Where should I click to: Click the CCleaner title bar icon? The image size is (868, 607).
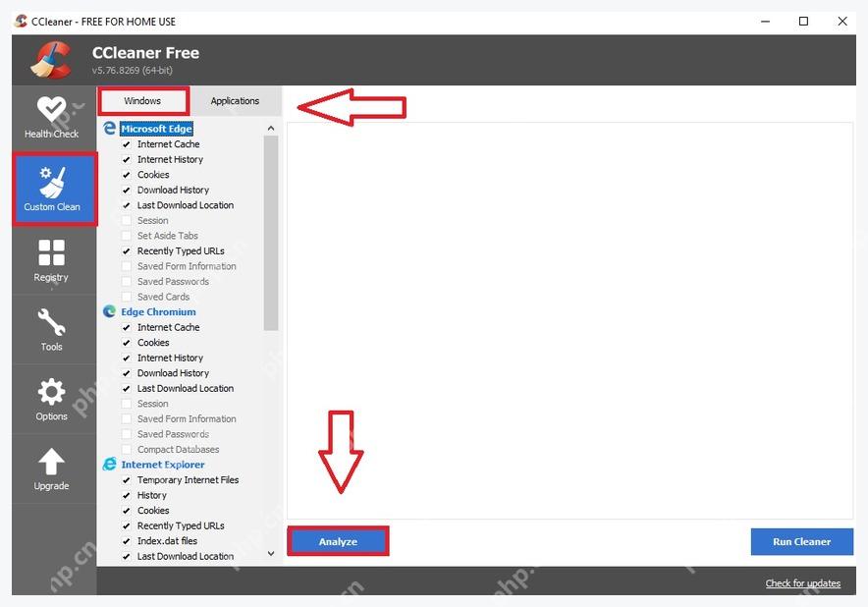coord(21,21)
